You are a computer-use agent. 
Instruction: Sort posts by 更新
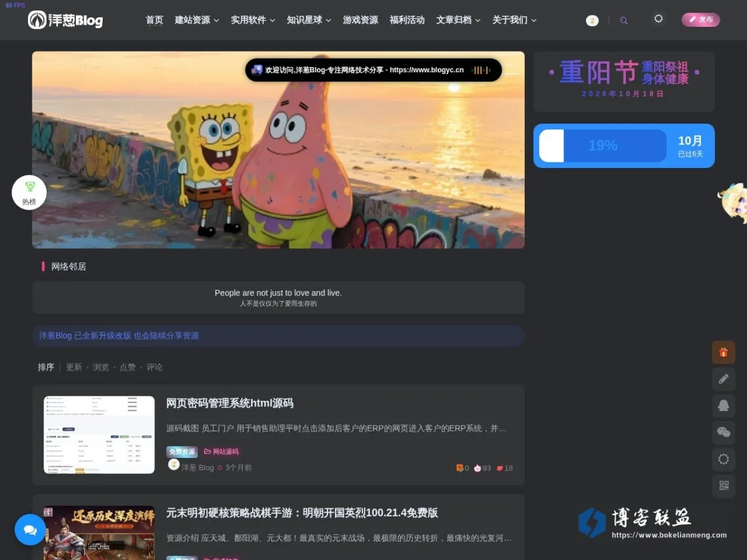[x=74, y=367]
